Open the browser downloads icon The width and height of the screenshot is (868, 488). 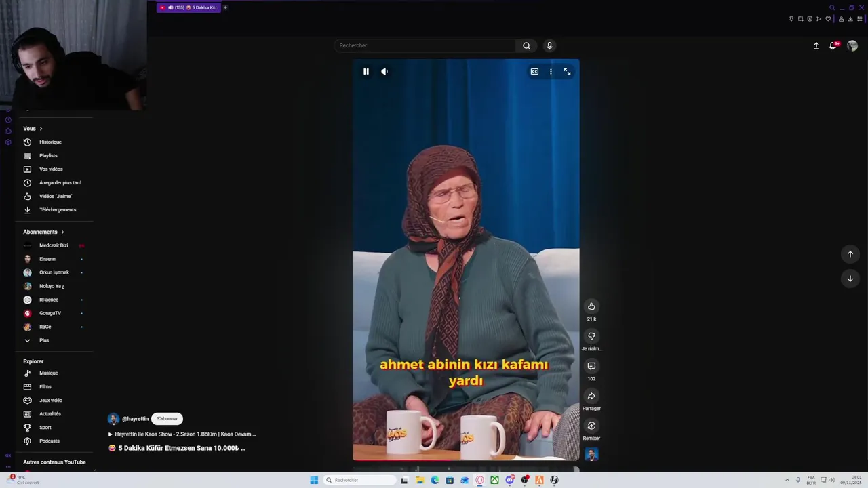pos(850,19)
